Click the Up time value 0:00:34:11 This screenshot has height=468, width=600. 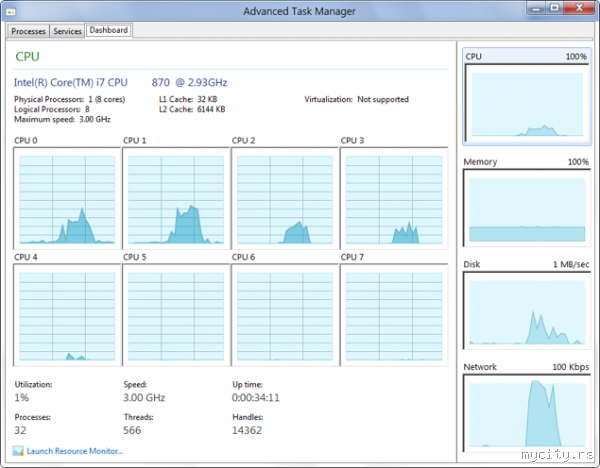coord(256,398)
